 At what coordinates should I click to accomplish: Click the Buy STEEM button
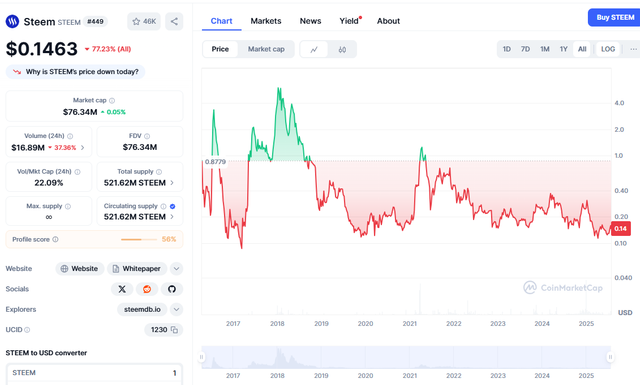click(x=615, y=18)
